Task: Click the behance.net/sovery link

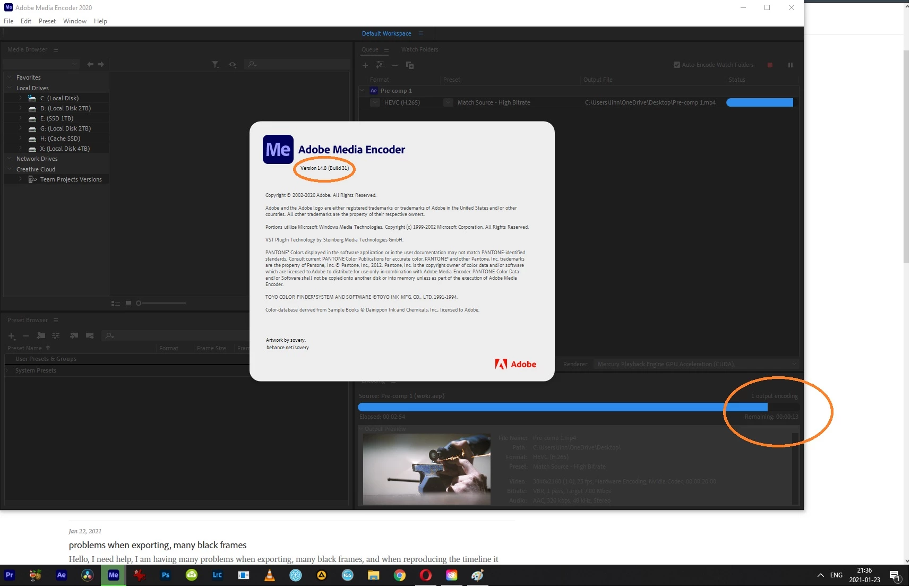Action: [x=288, y=348]
